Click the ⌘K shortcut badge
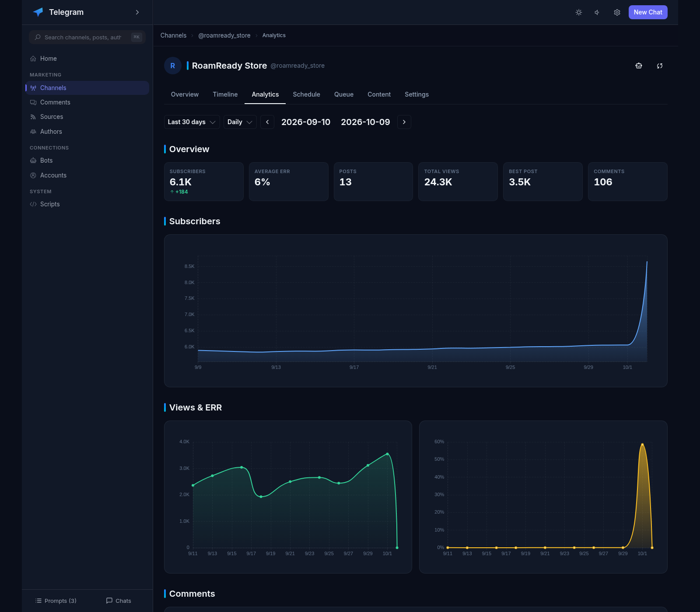This screenshot has height=612, width=700. (136, 37)
